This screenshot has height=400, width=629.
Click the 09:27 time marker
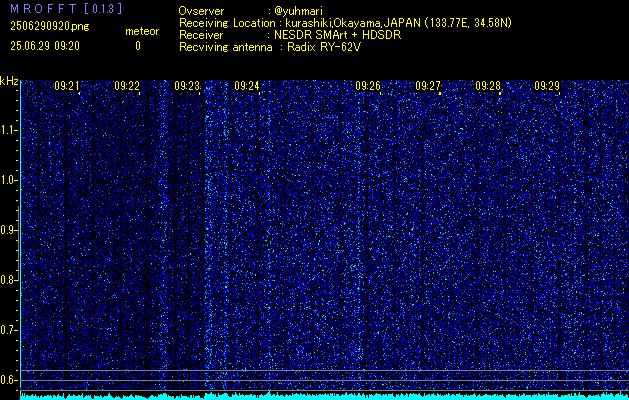pos(428,86)
